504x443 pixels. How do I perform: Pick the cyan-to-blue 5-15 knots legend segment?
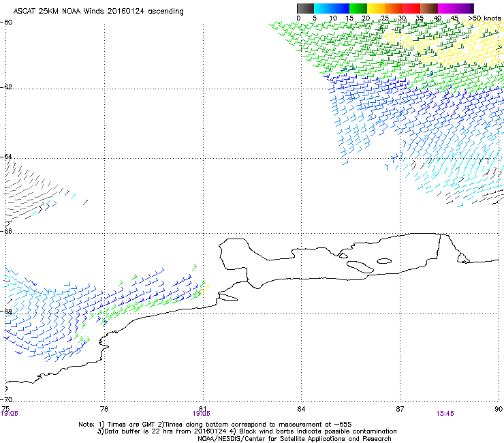point(332,8)
